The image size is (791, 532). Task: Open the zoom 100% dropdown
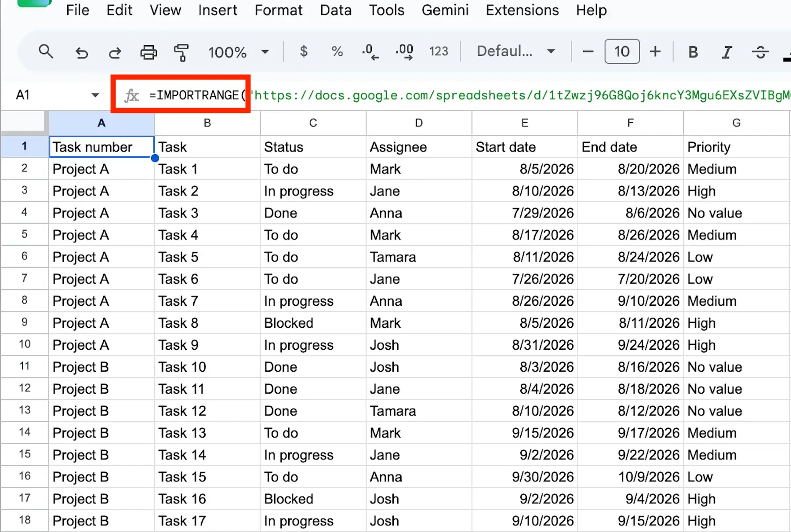pyautogui.click(x=238, y=52)
